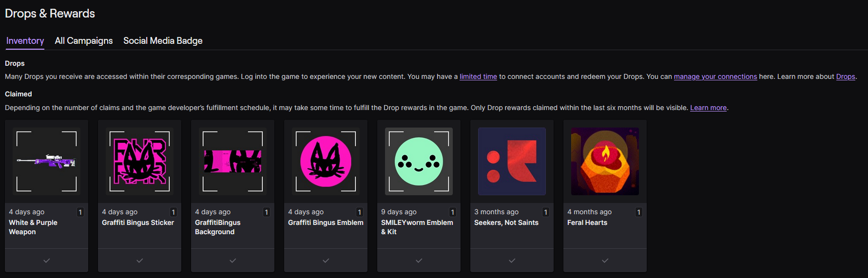Open 'manage your connections' link
Screen dimensions: 868x278
[x=715, y=76]
